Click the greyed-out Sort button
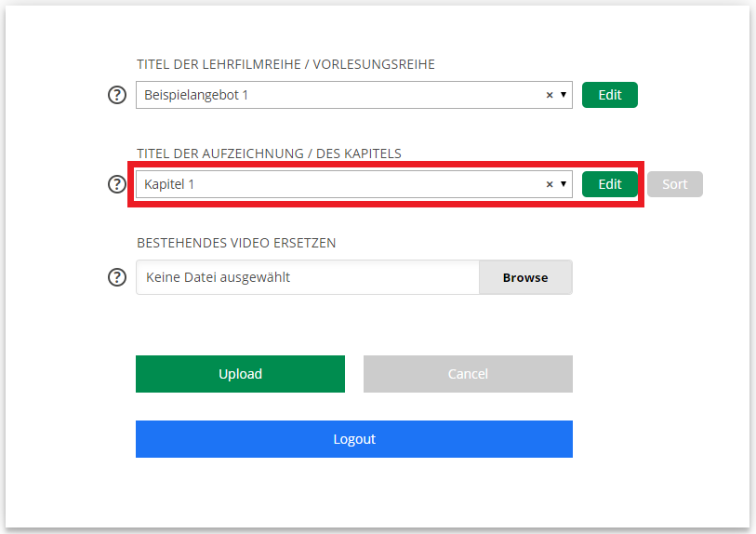 (x=674, y=184)
